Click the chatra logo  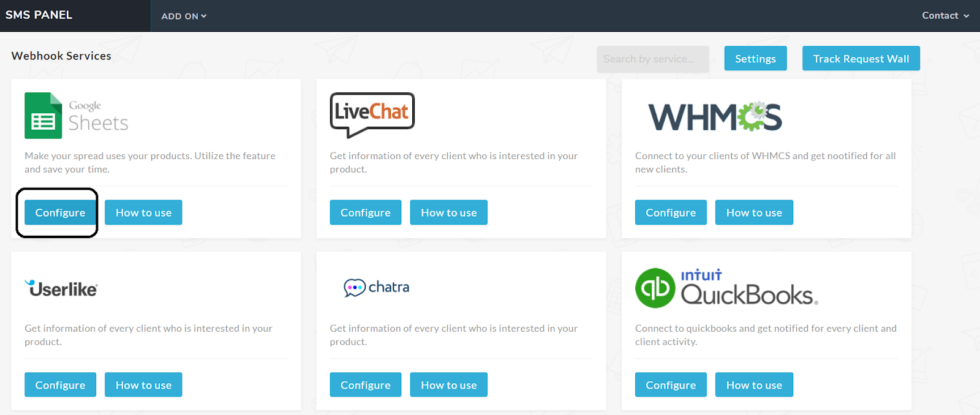[x=376, y=287]
